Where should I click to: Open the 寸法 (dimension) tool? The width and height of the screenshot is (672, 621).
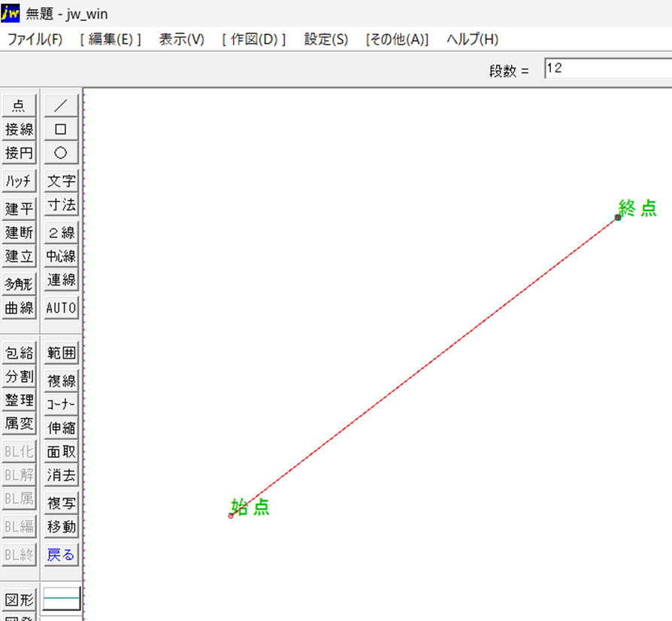61,204
